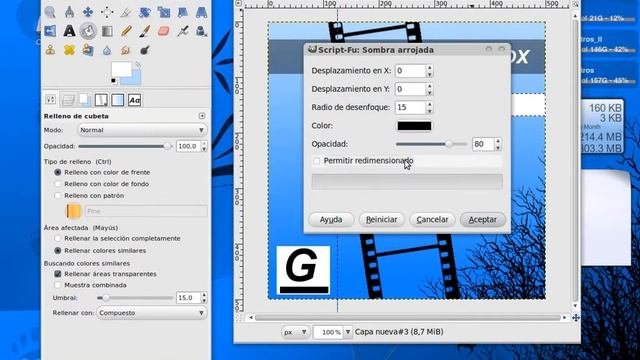The height and width of the screenshot is (360, 640).
Task: Click the Umbral threshold slider
Action: 135,298
